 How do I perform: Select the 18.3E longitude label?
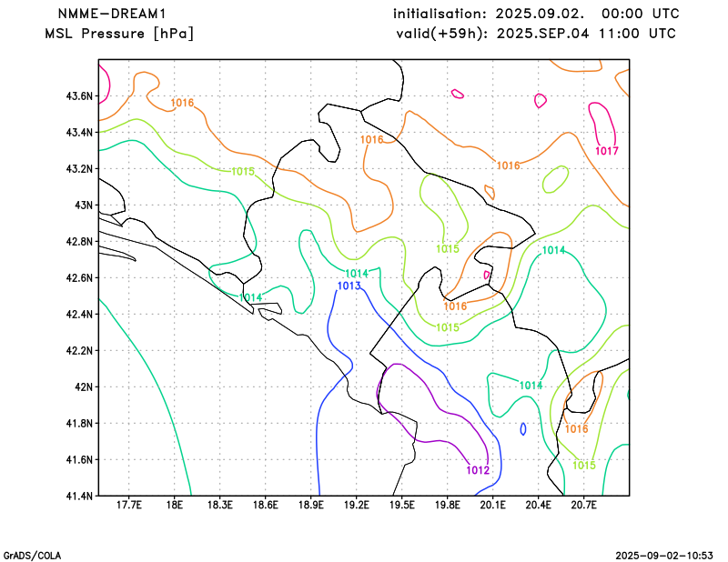pos(220,505)
